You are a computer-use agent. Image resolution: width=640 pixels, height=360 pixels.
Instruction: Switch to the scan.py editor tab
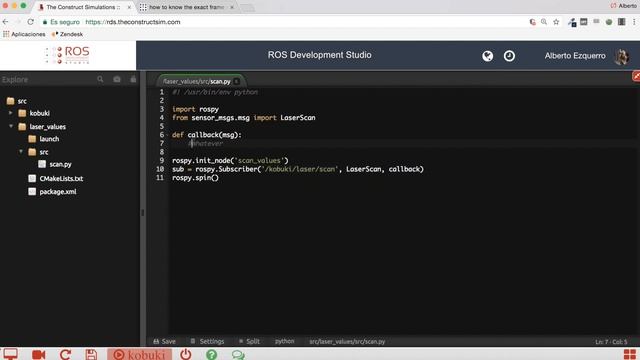[197, 82]
